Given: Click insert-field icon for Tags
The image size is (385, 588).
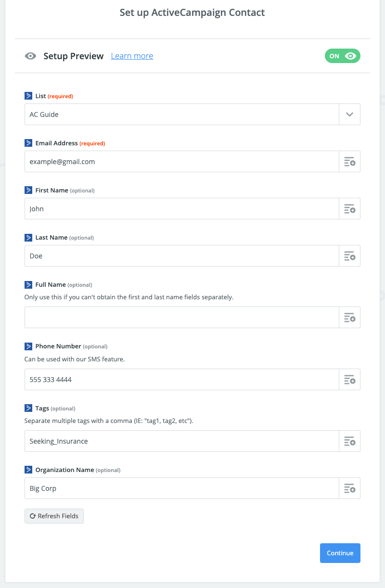Looking at the screenshot, I should click(x=349, y=441).
